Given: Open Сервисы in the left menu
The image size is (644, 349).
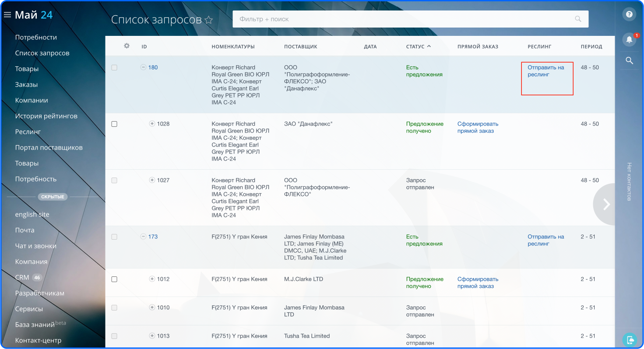Looking at the screenshot, I should 29,309.
